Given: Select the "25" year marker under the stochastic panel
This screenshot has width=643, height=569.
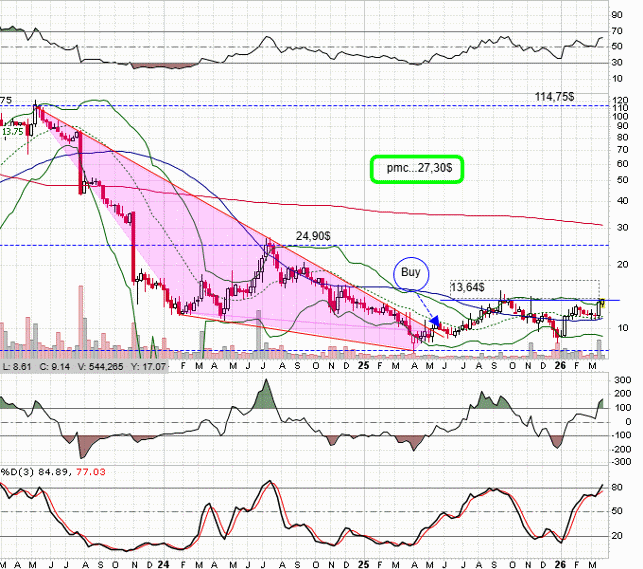Looking at the screenshot, I should pos(363,562).
